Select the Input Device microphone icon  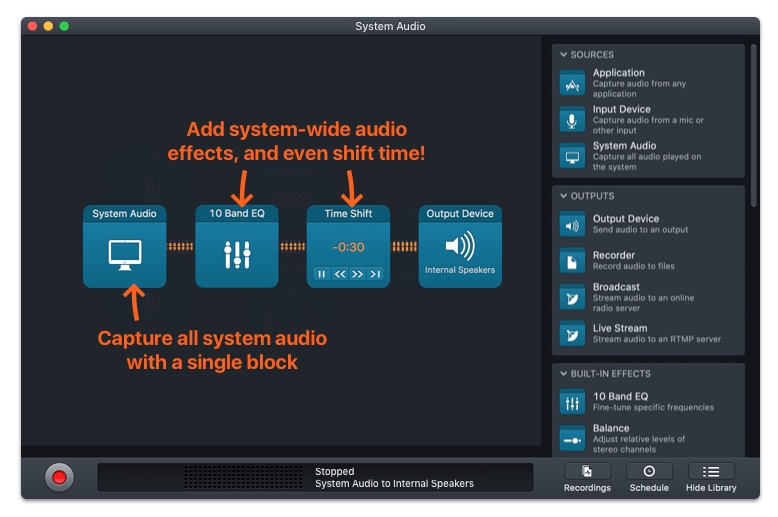point(572,120)
